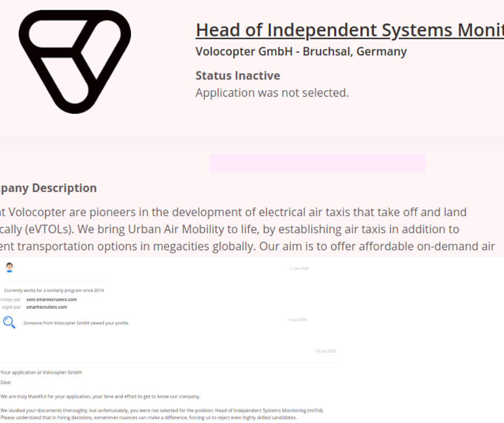This screenshot has height=423, width=504.
Task: Select the 'Volocopter GmbH - Bruchsal, Germany' line
Action: pos(301,52)
